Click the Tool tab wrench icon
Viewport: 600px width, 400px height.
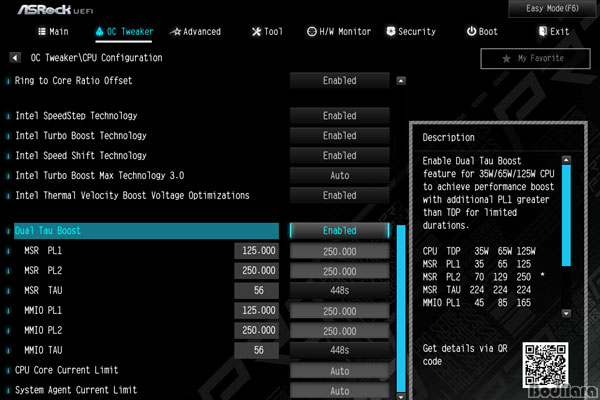point(256,31)
